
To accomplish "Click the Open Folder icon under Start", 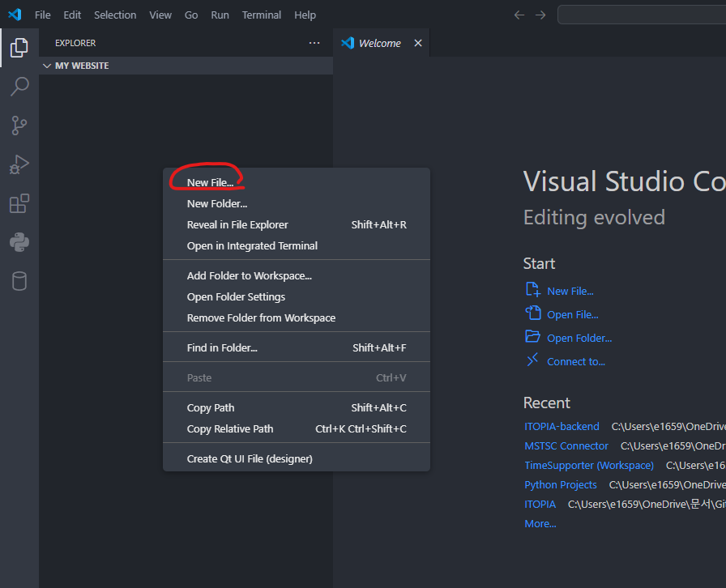I will pyautogui.click(x=533, y=337).
